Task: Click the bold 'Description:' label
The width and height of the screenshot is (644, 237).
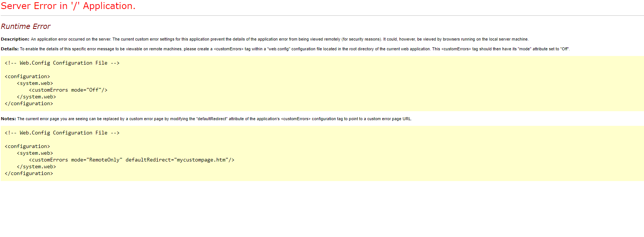Action: [15, 39]
